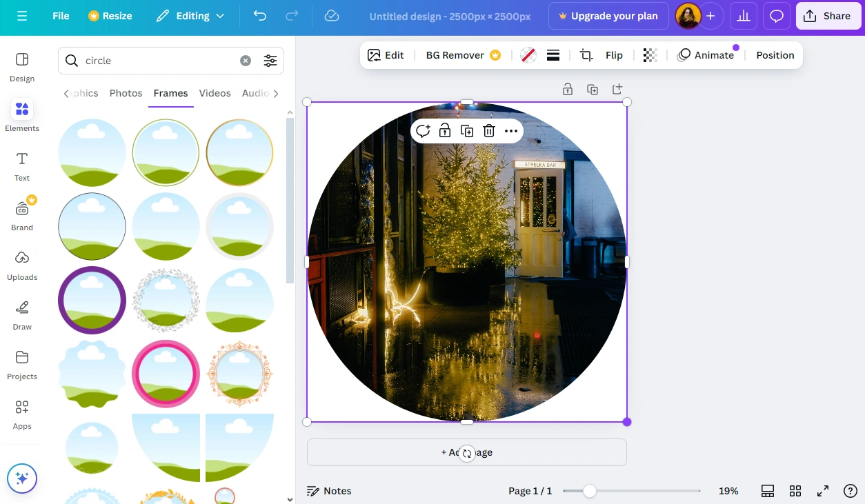This screenshot has height=504, width=865.
Task: Click the zoom level slider handle
Action: 589,491
